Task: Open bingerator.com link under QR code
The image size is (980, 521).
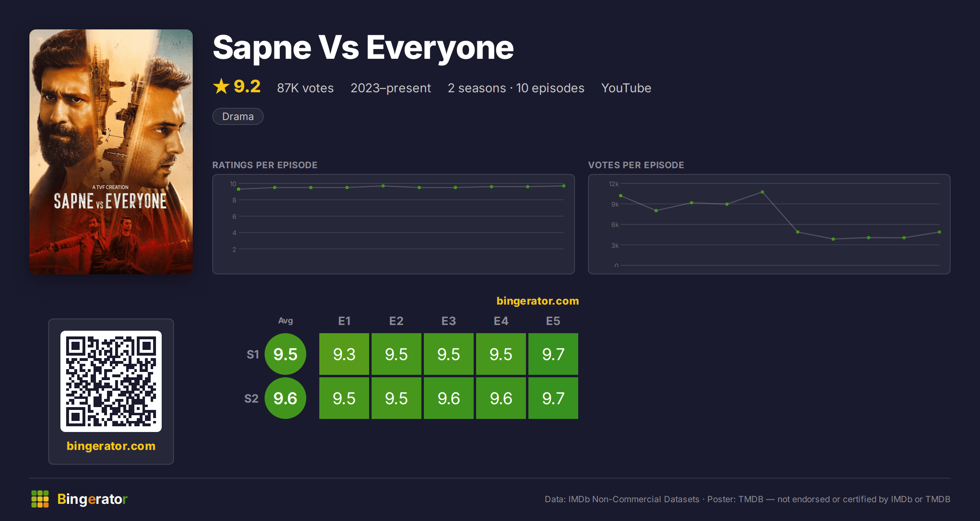Action: click(111, 446)
